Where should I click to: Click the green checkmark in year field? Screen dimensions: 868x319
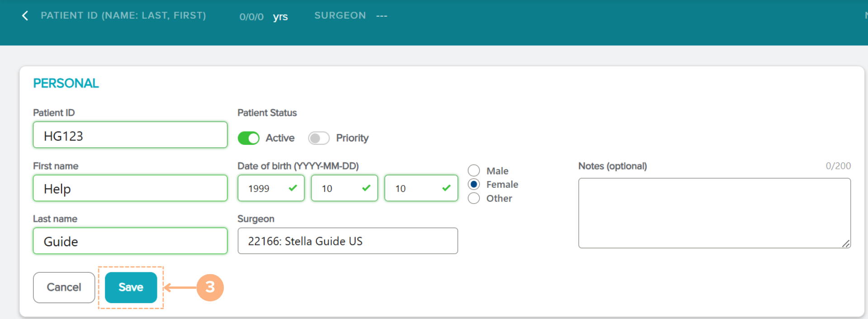pos(293,188)
